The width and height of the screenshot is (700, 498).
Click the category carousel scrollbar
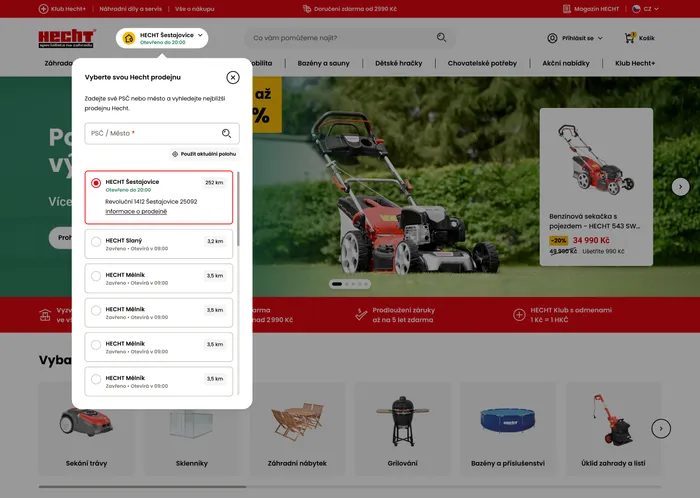click(x=142, y=487)
